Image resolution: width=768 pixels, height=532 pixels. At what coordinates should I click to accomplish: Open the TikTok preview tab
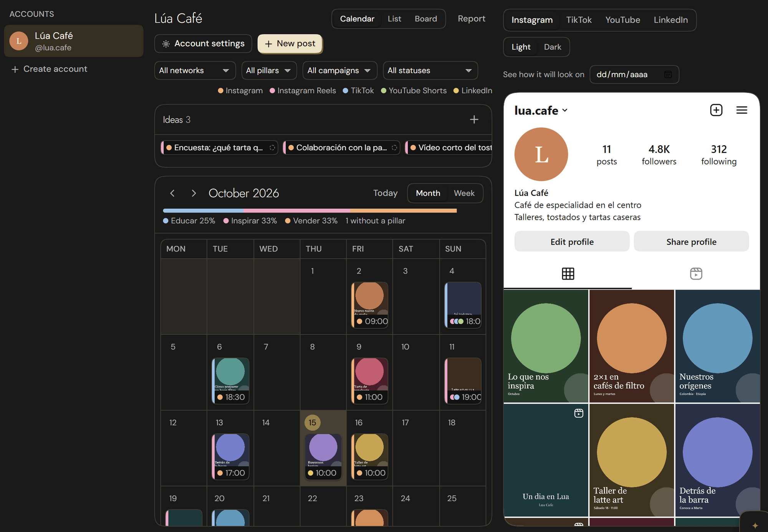579,20
